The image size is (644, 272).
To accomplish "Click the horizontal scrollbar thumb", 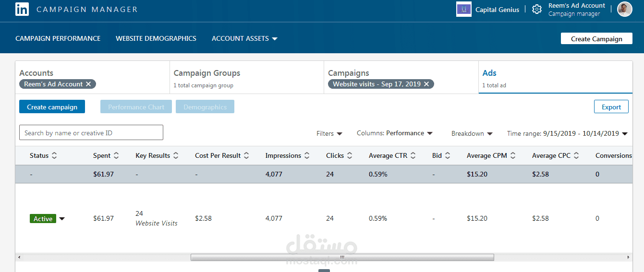I will tap(342, 258).
